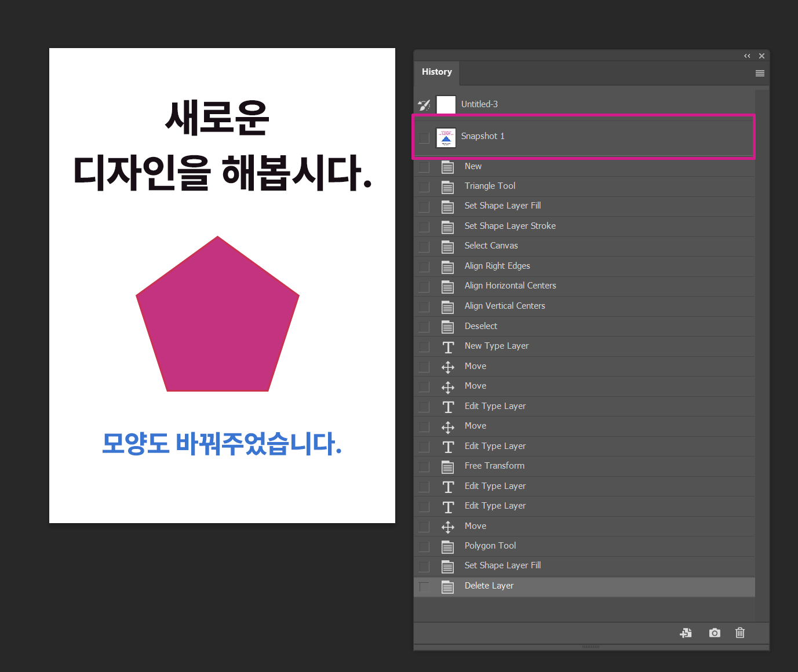
Task: Click the Align Horizontal Centers state icon
Action: (447, 286)
